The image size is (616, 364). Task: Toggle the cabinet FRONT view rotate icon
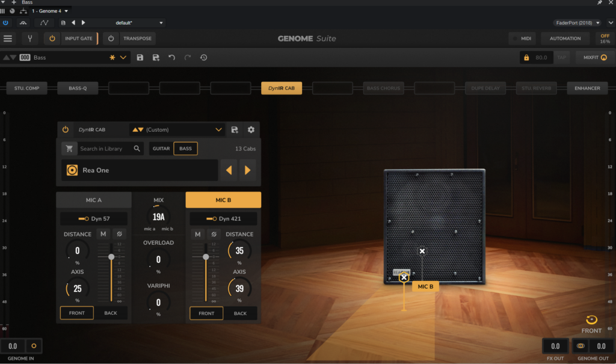[x=591, y=319]
